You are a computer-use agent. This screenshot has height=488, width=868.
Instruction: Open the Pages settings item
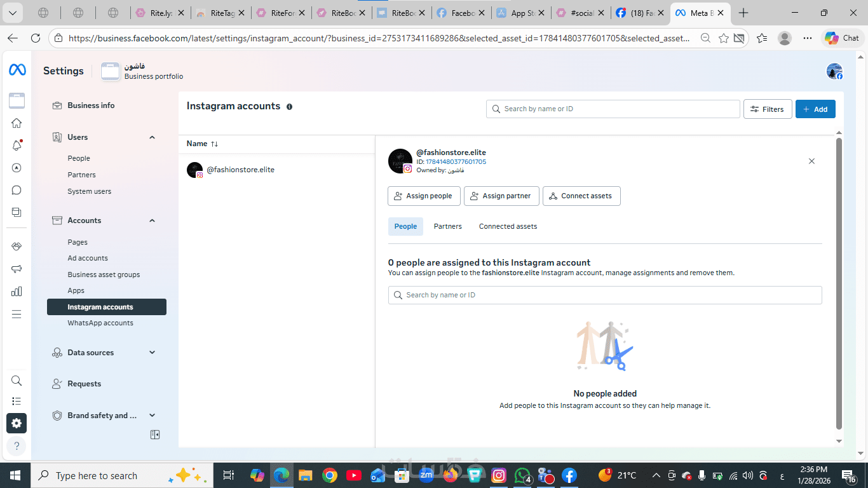click(78, 242)
